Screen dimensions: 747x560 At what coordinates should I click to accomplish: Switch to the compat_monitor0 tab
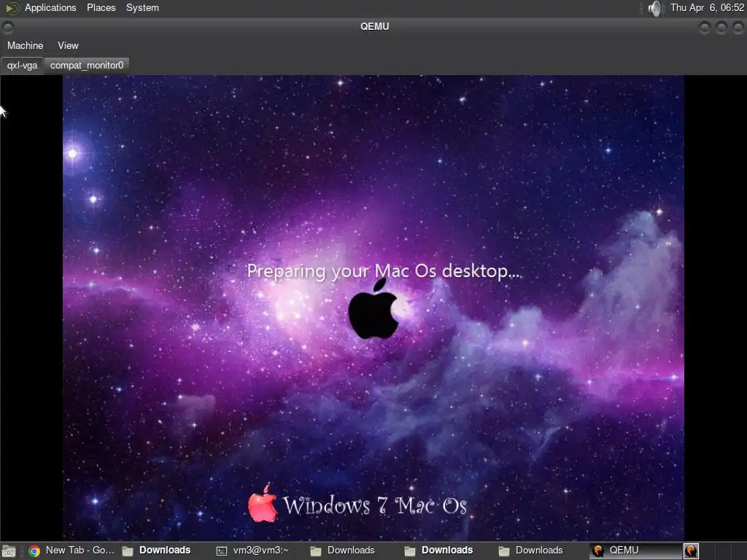click(x=87, y=65)
